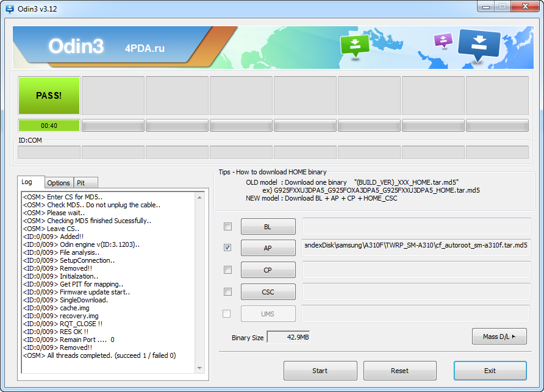Toggle the CSC checkbox
Screen dimensions: 544x392
[x=227, y=291]
